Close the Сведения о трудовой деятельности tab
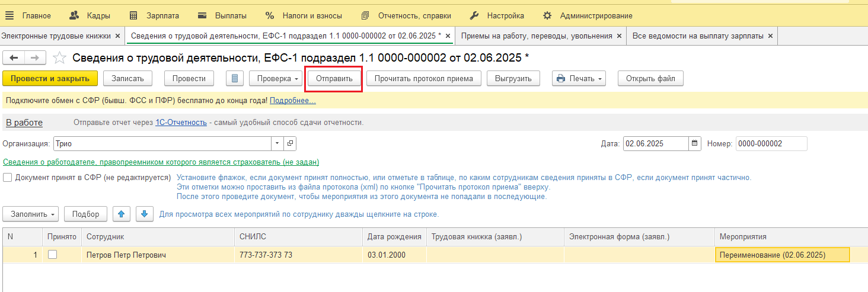 coord(448,36)
